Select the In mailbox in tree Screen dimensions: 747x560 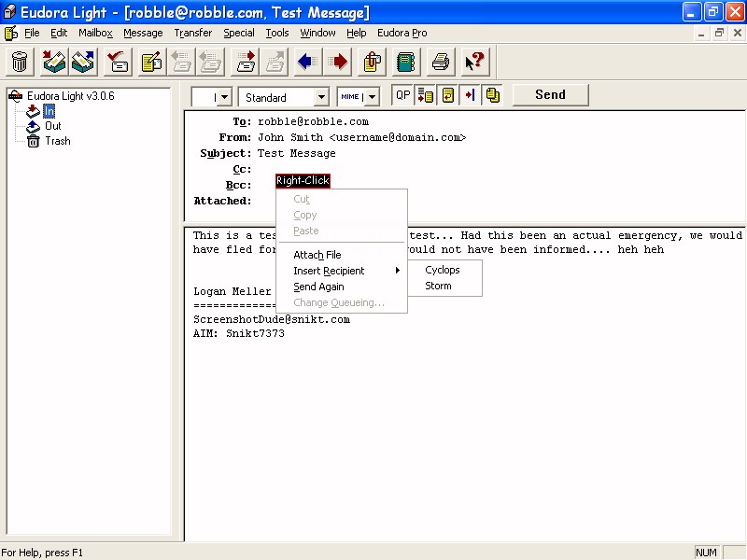tap(49, 111)
